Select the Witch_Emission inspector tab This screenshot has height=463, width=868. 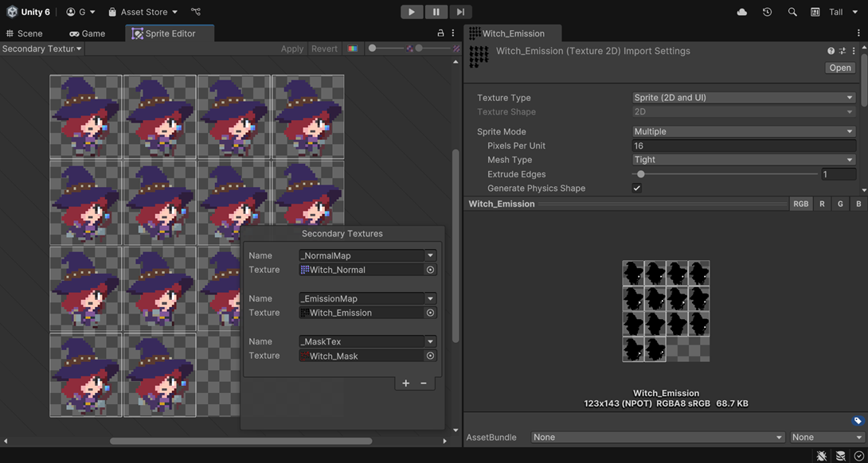pos(513,33)
